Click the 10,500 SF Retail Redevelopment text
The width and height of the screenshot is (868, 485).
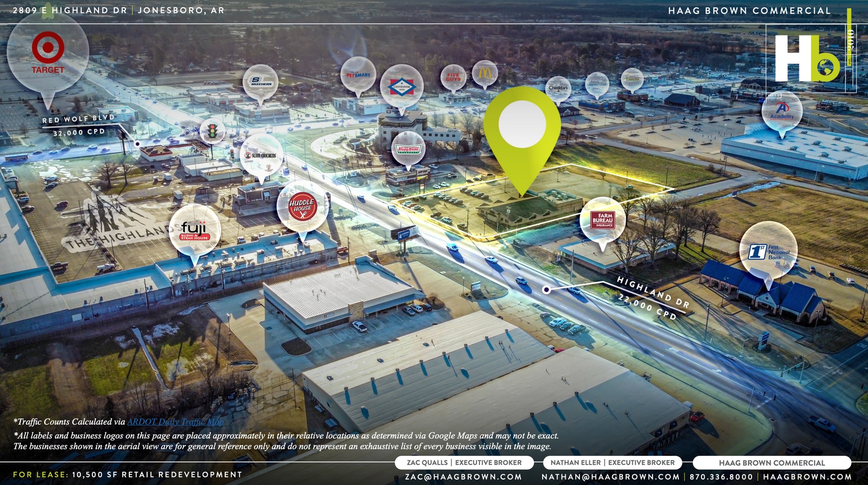coord(157,475)
